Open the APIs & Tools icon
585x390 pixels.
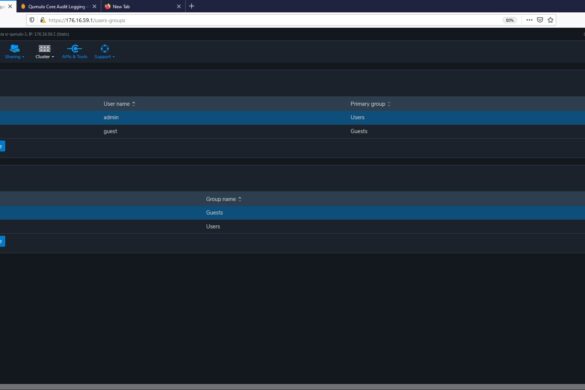tap(75, 49)
